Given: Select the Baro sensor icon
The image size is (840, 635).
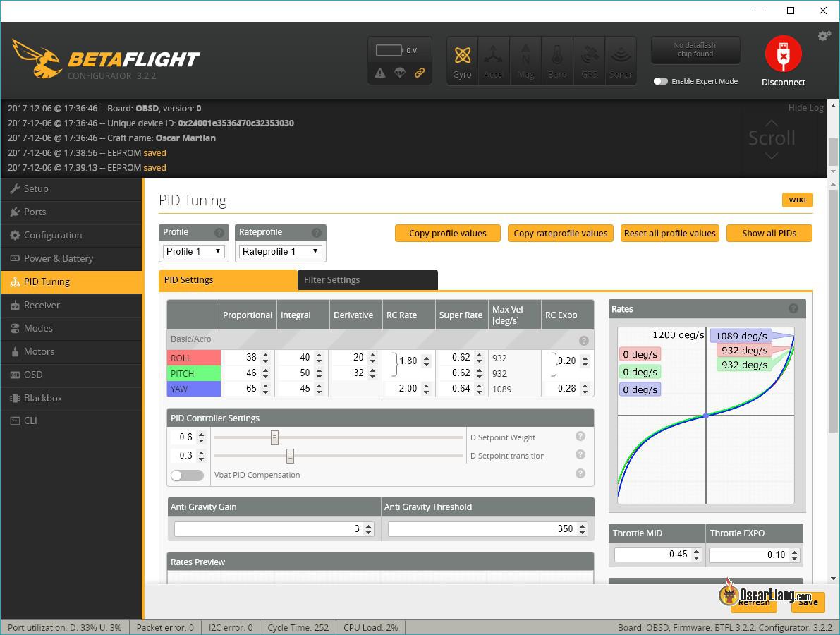Looking at the screenshot, I should [557, 61].
